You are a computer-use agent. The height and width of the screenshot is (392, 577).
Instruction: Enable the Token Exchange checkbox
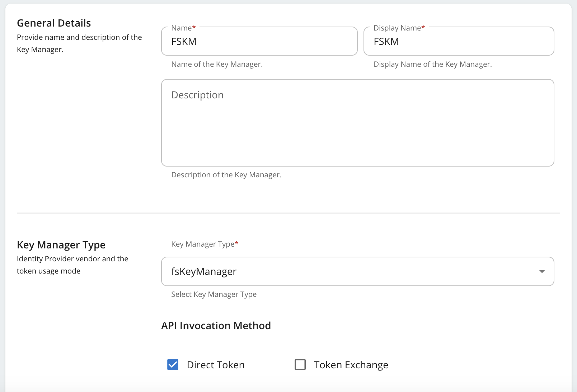click(300, 365)
